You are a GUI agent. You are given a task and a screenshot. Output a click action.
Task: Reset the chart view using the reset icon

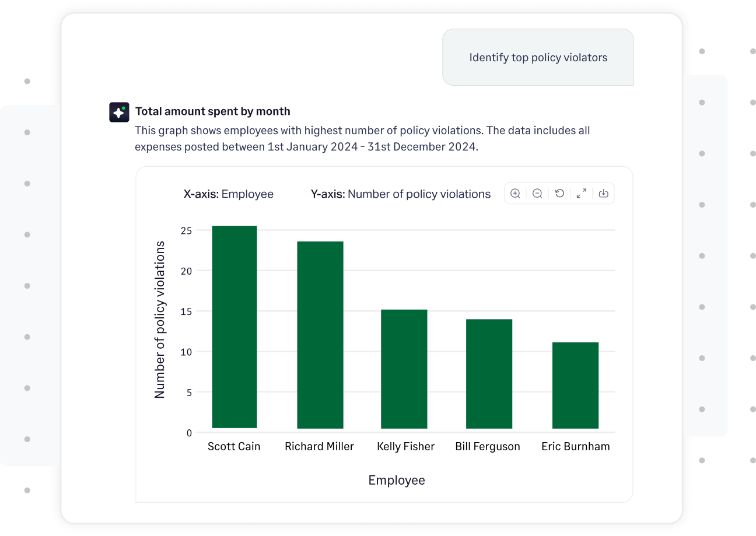pyautogui.click(x=559, y=193)
